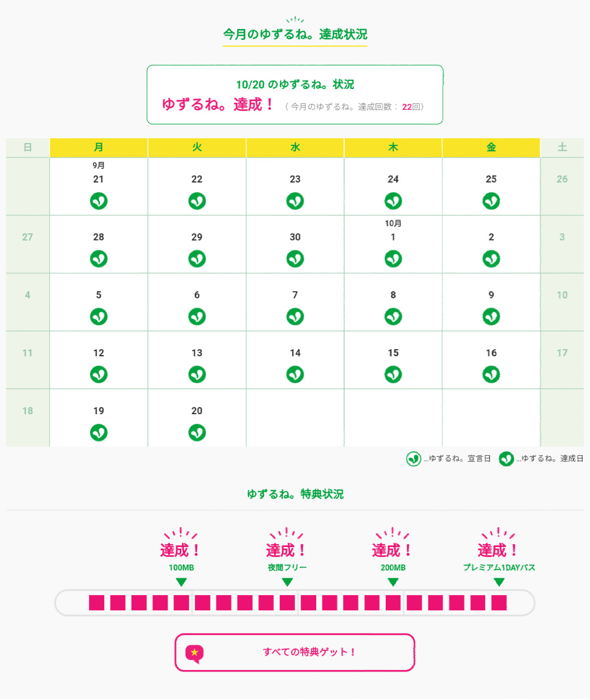Screen dimensions: 590x700
Task: Click the 100MB reward marker triangle
Action: pyautogui.click(x=181, y=583)
